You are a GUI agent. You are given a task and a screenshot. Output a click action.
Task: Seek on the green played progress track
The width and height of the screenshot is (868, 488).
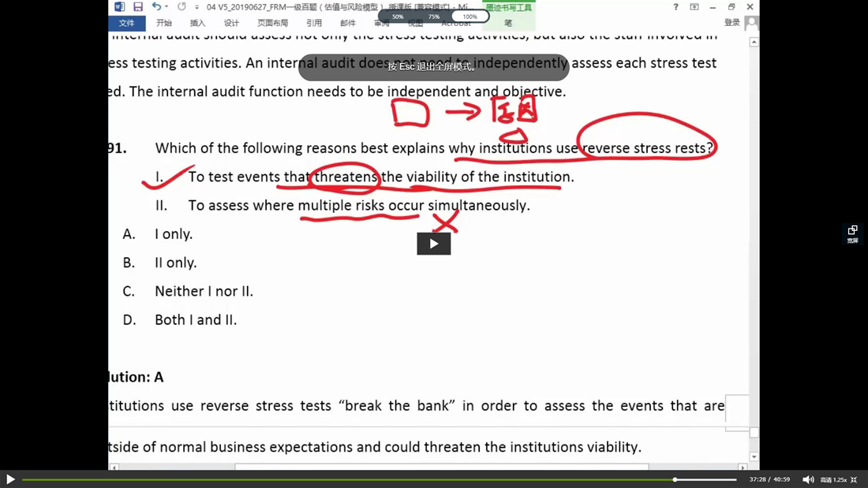pos(347,479)
